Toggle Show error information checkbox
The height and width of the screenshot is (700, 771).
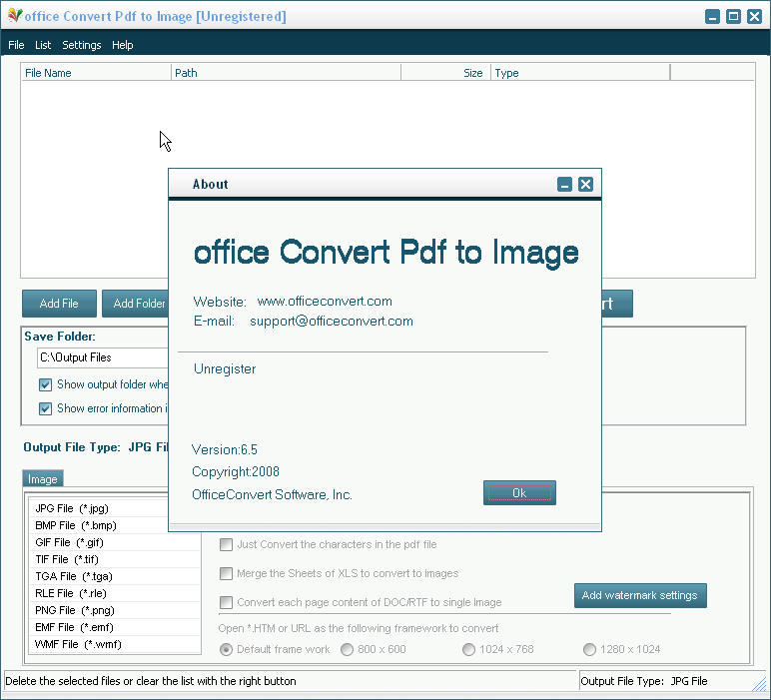[45, 408]
